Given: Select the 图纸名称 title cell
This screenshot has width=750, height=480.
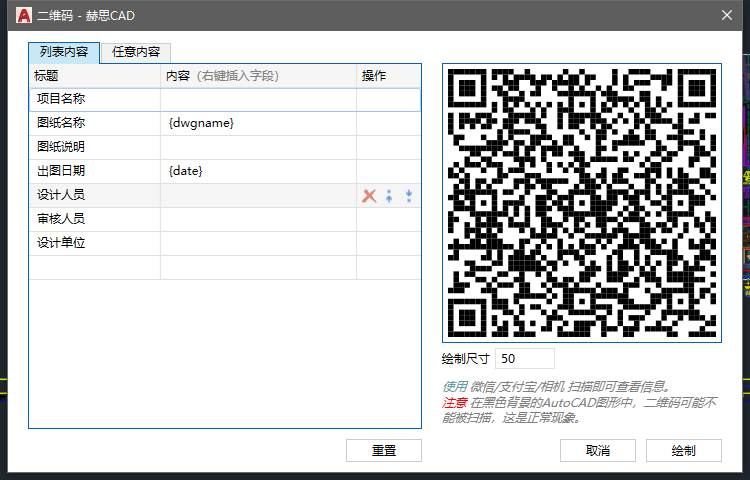Looking at the screenshot, I should pyautogui.click(x=95, y=123).
